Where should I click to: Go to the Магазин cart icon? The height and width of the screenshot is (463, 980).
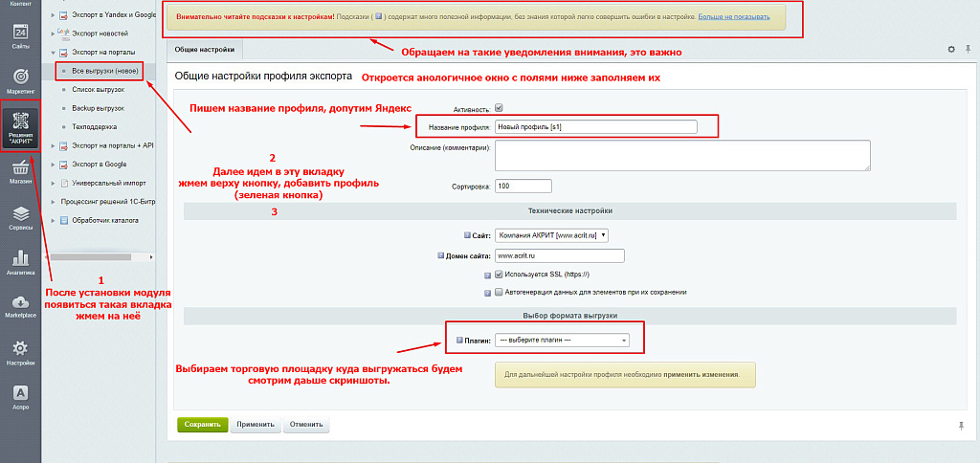pos(20,171)
